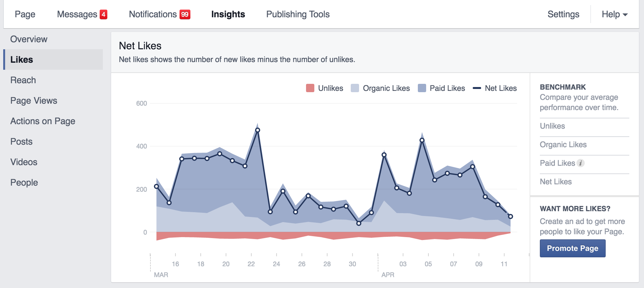Go to the Page tab
This screenshot has width=644, height=288.
click(x=25, y=14)
